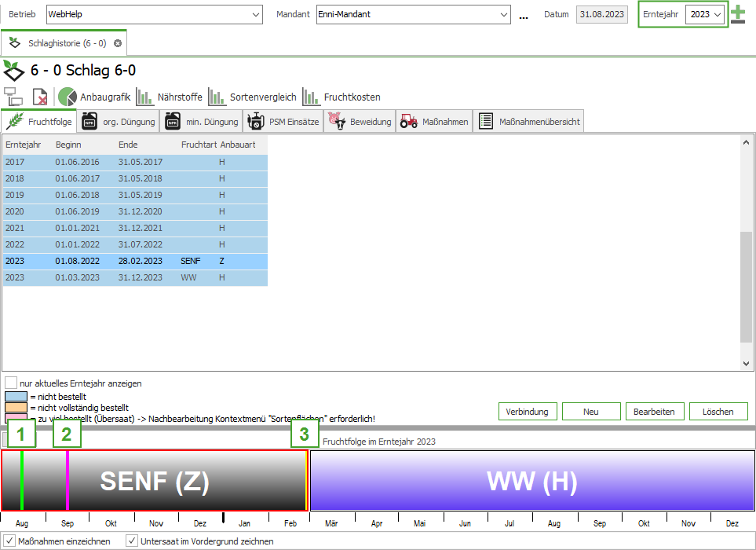Click the Neu button
The height and width of the screenshot is (550, 756).
591,412
